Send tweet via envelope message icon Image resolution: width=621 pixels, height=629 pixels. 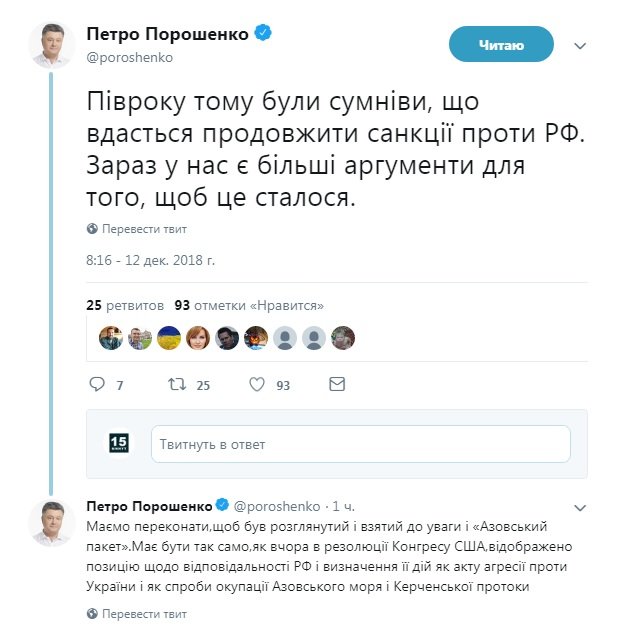coord(337,384)
